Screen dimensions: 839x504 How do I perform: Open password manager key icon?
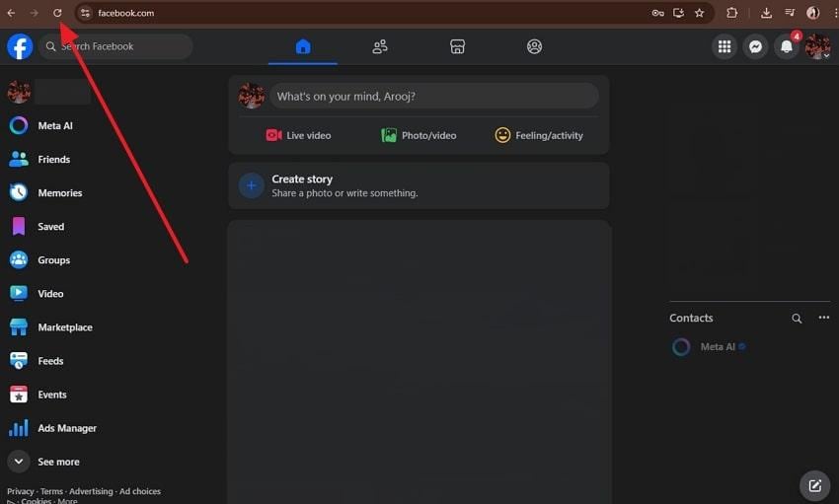click(657, 13)
